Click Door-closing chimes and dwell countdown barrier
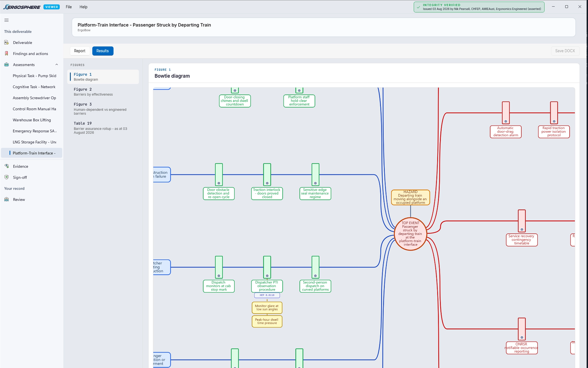Screen dimensions: 588x368 (235, 101)
